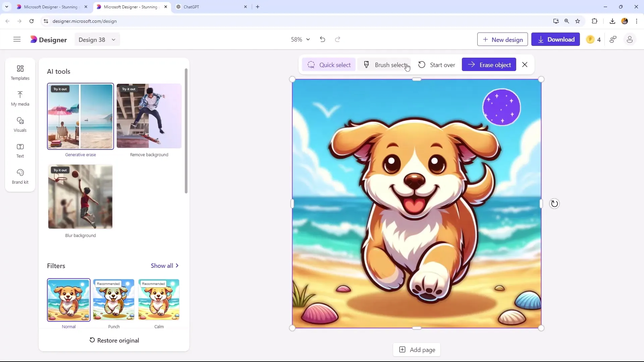Open AI tools menu section
The width and height of the screenshot is (644, 362).
[59, 71]
